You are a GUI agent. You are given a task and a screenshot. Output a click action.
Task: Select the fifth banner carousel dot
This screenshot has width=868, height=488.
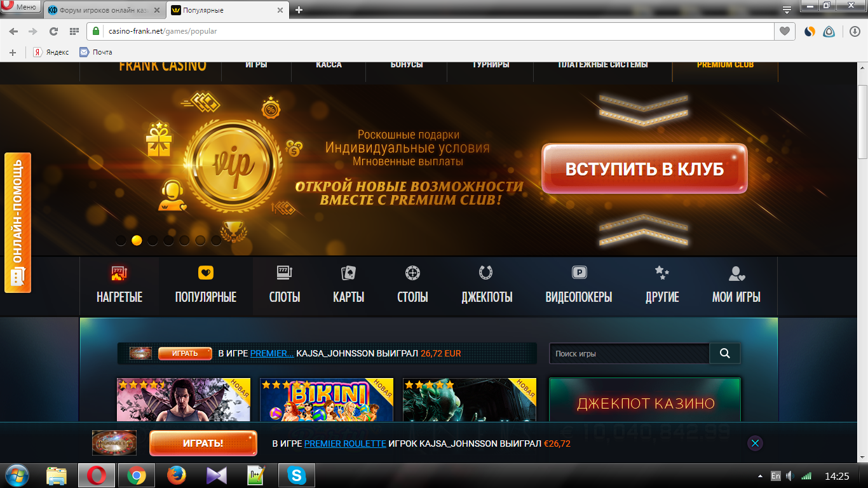[184, 240]
